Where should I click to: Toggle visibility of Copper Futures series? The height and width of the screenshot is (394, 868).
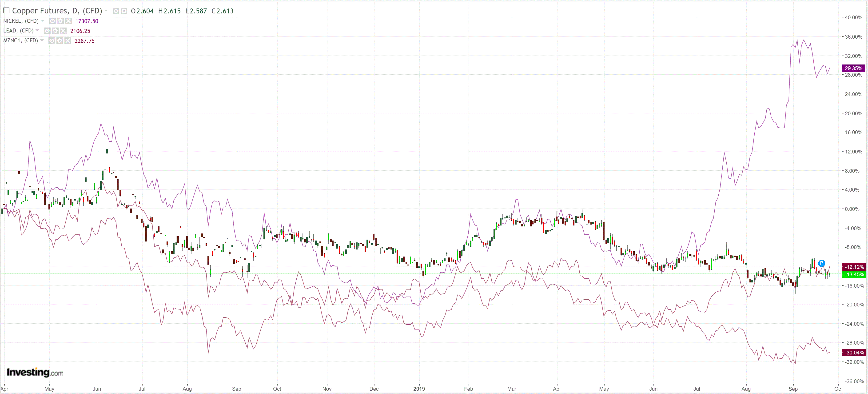[x=116, y=11]
